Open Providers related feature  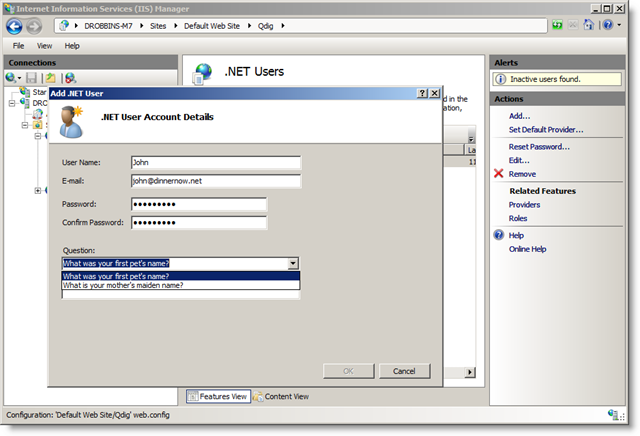[524, 205]
